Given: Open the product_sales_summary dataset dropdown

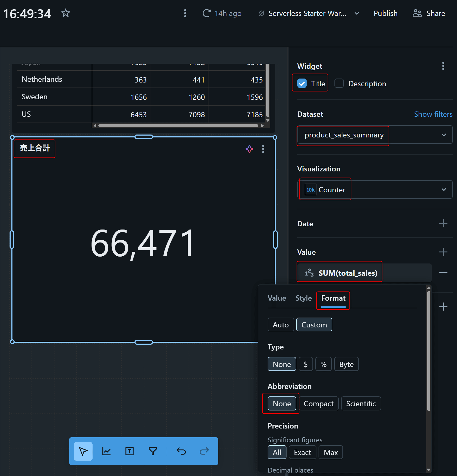Looking at the screenshot, I should click(375, 135).
